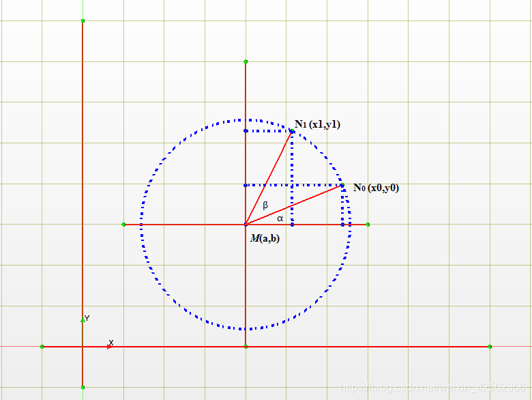Select green left endpoint of circle's horizontal axis
Screen dimensions: 532x400
(123, 225)
